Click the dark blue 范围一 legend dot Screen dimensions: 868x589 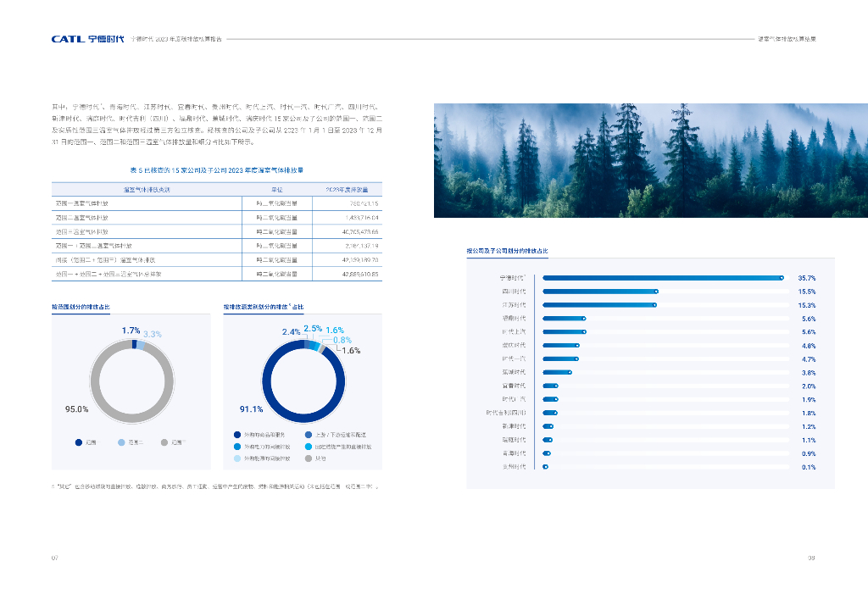tap(78, 442)
